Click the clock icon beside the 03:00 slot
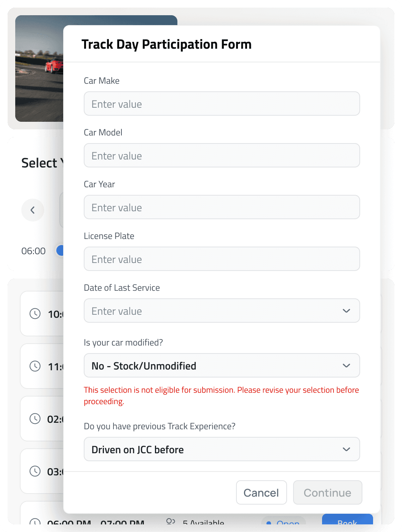The width and height of the screenshot is (402, 532). tap(35, 471)
